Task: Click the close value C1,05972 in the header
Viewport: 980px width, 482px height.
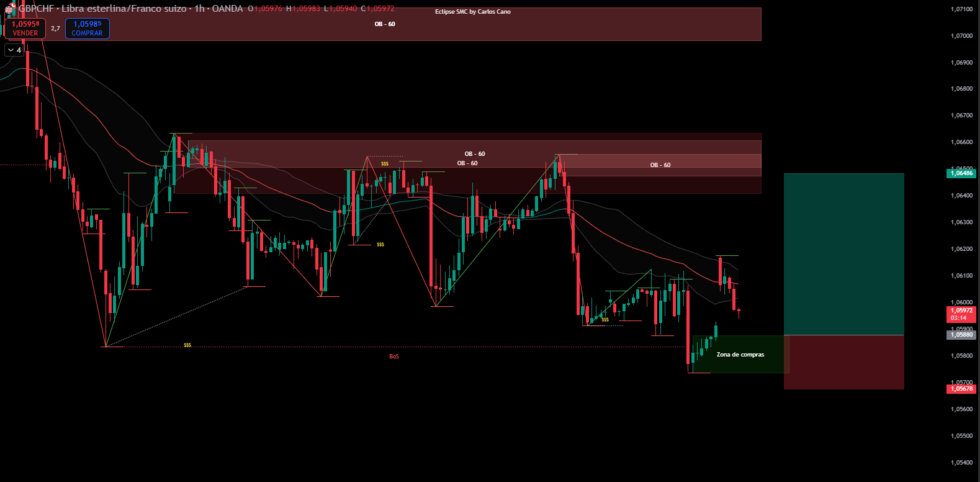Action: click(377, 9)
